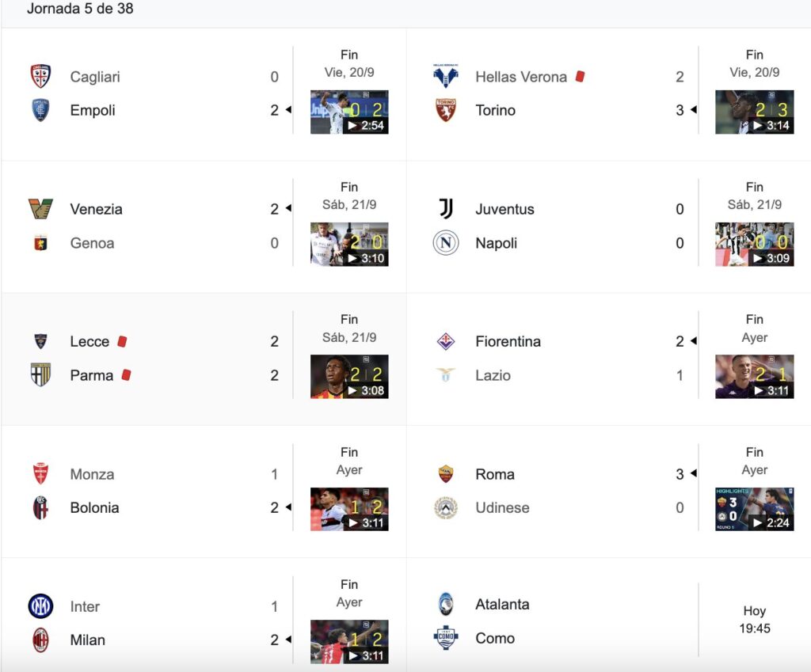Image resolution: width=811 pixels, height=672 pixels.
Task: Select the Fiorentina logo icon
Action: click(x=445, y=341)
